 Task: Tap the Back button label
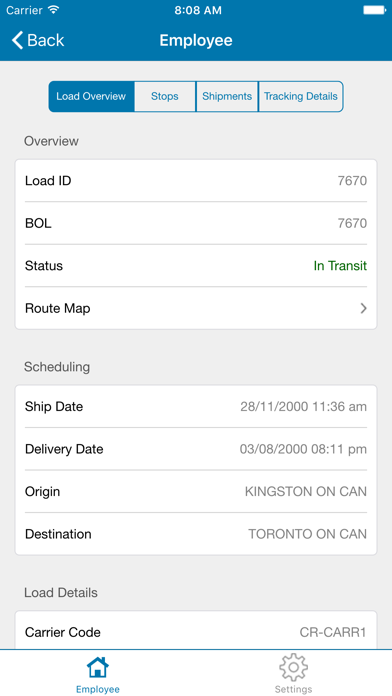tap(46, 40)
